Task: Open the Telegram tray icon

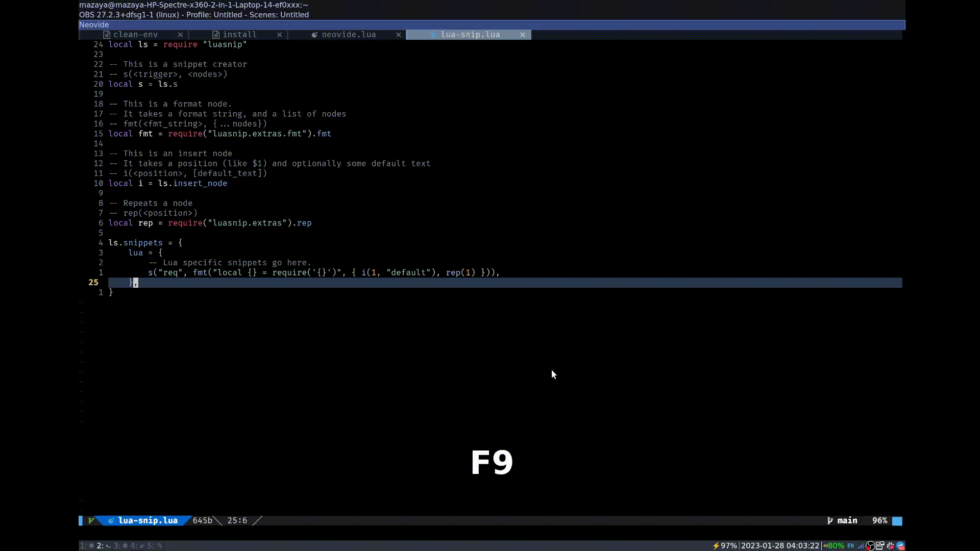Action: point(901,546)
